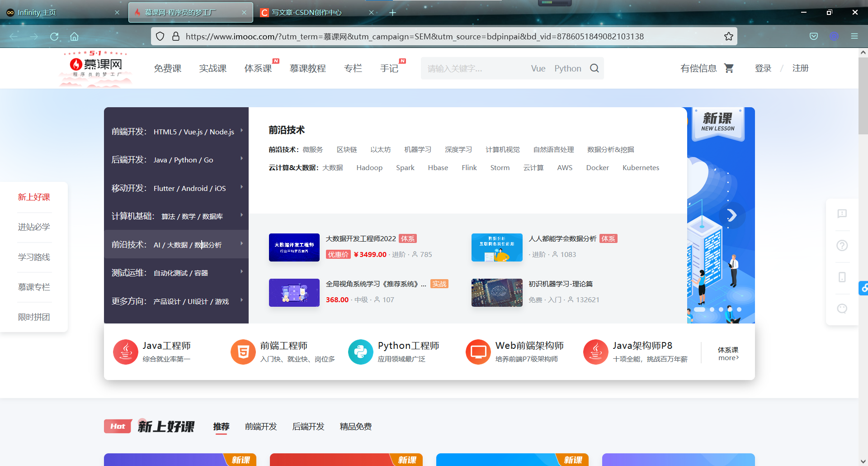868x466 pixels.
Task: Go to 进站必学 in left sidebar
Action: [x=34, y=227]
